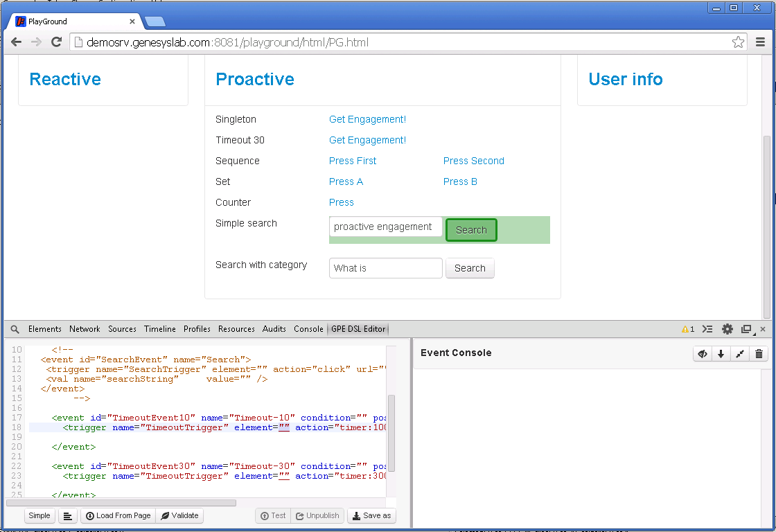Open the Elements tab
Screen dimensions: 776x532
[x=44, y=329]
